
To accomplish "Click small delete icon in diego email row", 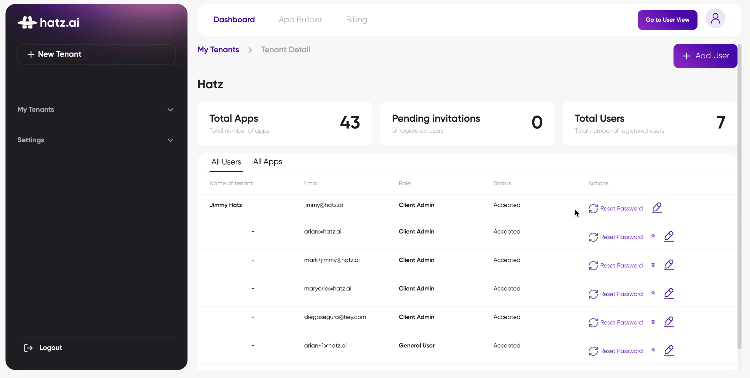I will click(653, 322).
